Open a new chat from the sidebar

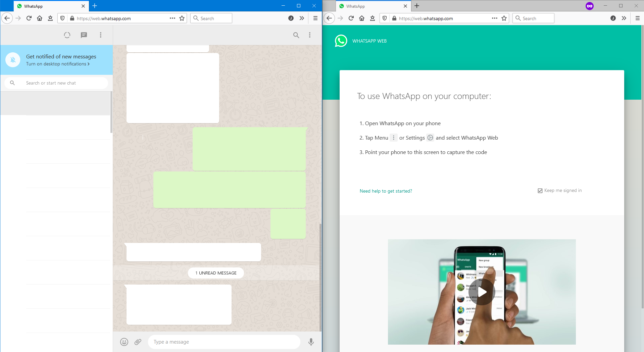click(84, 35)
